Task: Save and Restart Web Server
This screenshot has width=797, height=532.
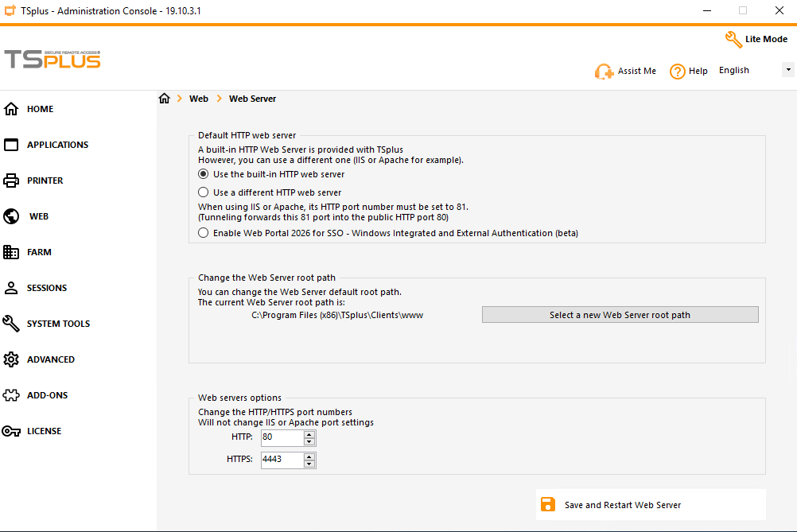Action: (623, 504)
